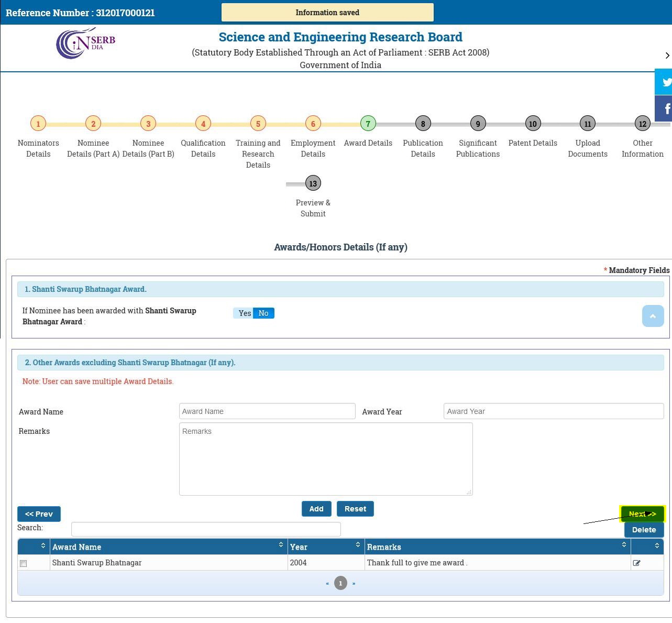Click the Award Year input field
The image size is (672, 623).
tap(554, 411)
